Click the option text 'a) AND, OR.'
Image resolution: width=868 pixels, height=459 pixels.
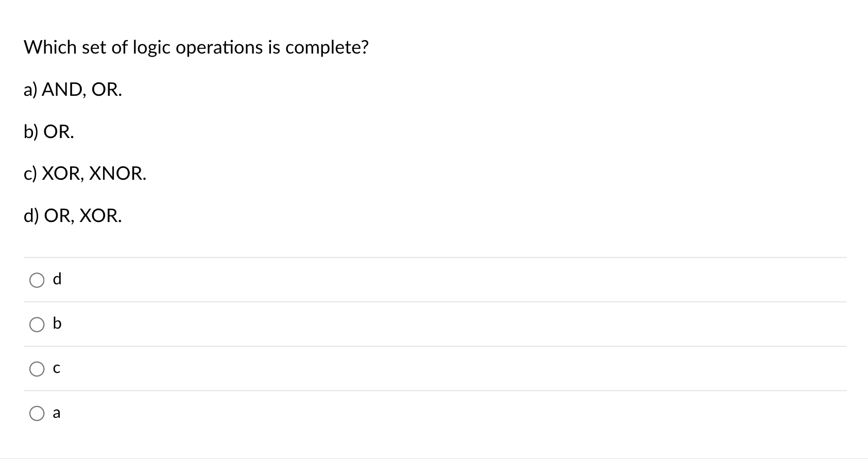click(x=72, y=90)
